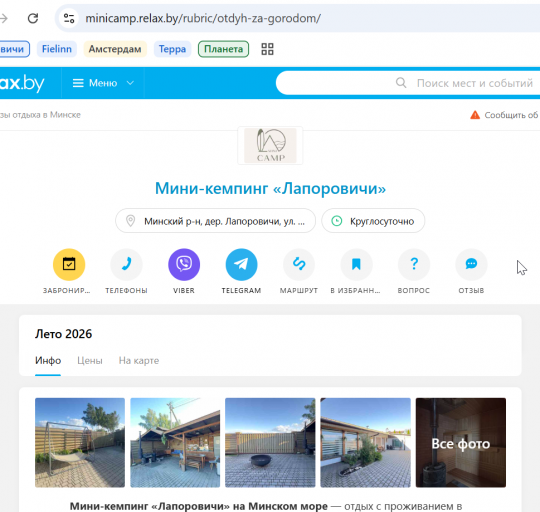Click the yellow booking calendar icon

[69, 264]
